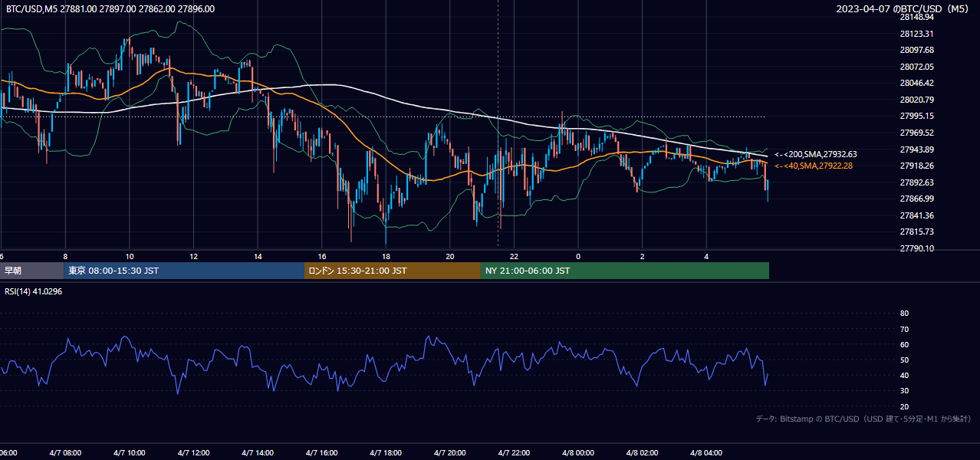980x460 pixels.
Task: Select price axis label 27841.36
Action: pyautogui.click(x=916, y=215)
